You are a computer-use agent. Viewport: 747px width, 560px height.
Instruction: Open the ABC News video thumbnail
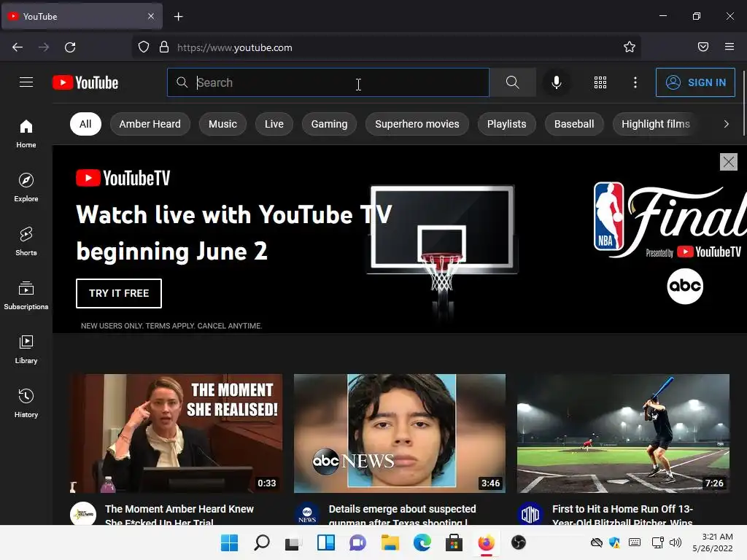(x=400, y=433)
